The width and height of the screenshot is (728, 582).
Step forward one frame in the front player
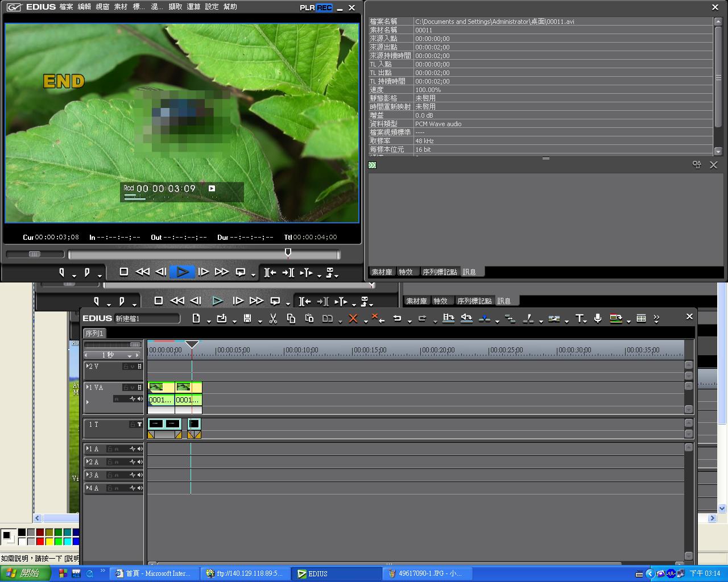point(203,272)
